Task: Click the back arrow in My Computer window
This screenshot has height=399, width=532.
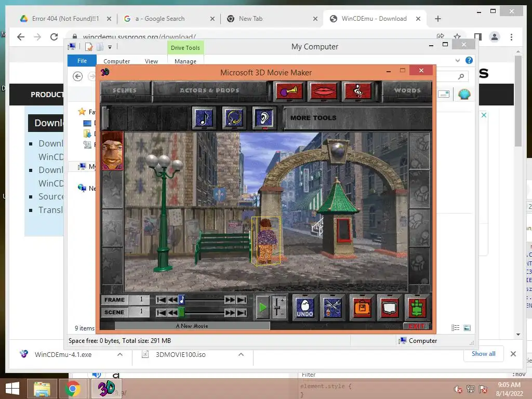Action: point(78,76)
